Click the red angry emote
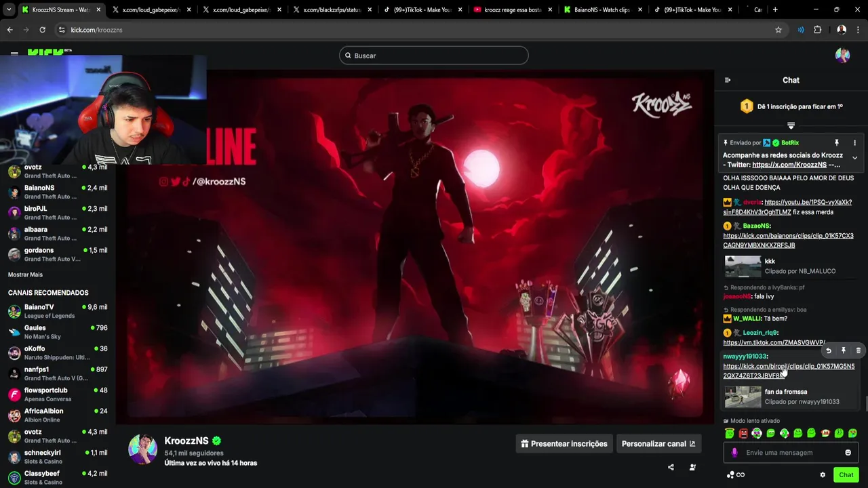Viewport: 868px width, 488px height. [743, 433]
